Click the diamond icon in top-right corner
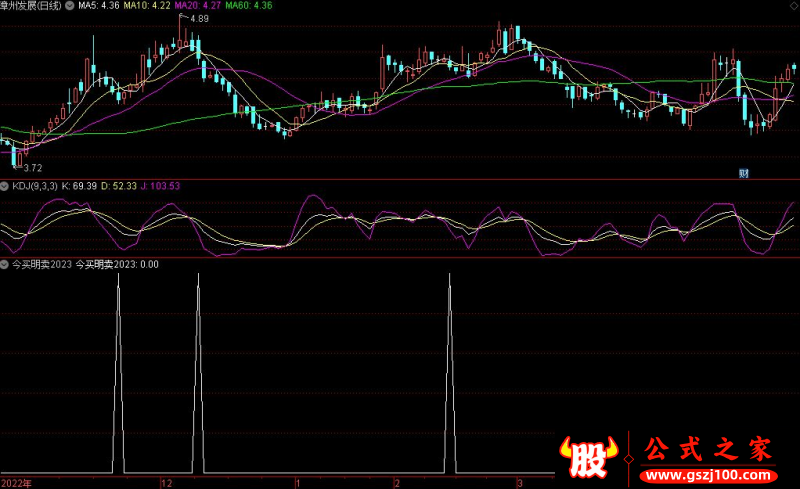Screen dimensions: 800x489 pos(793,6)
